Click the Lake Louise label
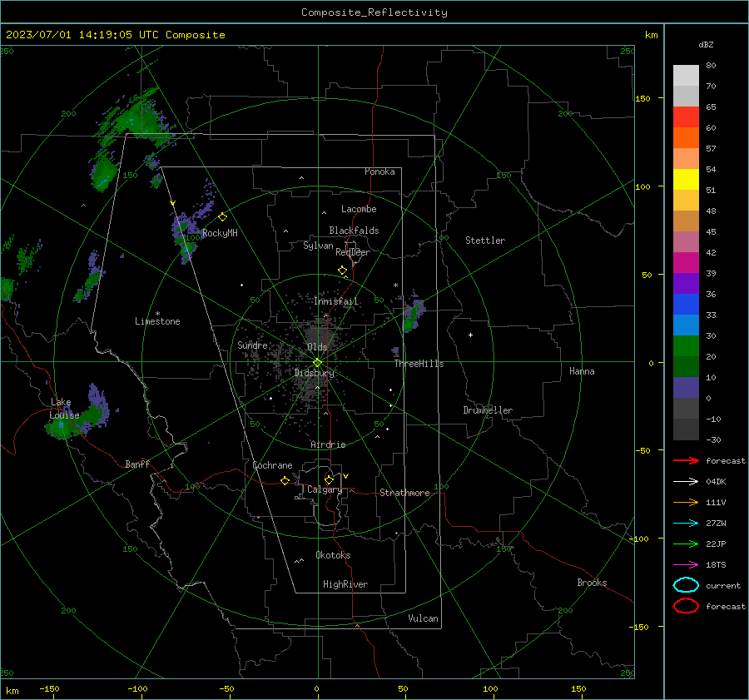The height and width of the screenshot is (700, 749). [x=64, y=409]
